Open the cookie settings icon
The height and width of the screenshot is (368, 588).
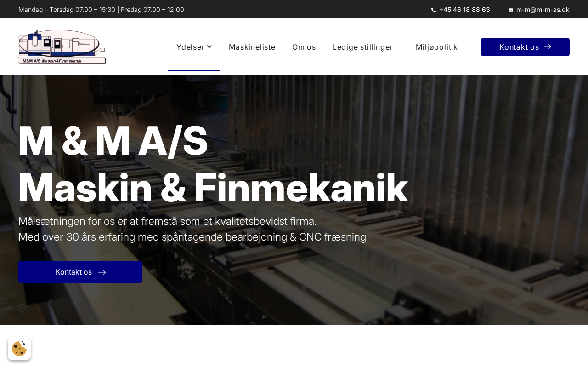coord(19,349)
